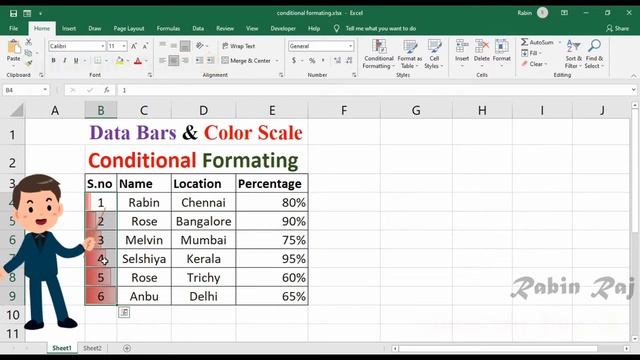Toggle Center horizontal alignment

(x=173, y=60)
